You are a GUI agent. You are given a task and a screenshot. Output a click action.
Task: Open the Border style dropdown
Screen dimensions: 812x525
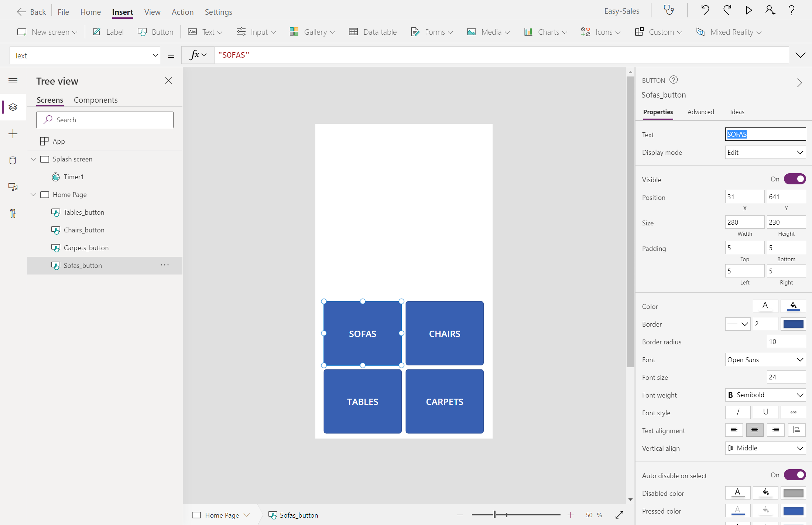[x=738, y=324]
